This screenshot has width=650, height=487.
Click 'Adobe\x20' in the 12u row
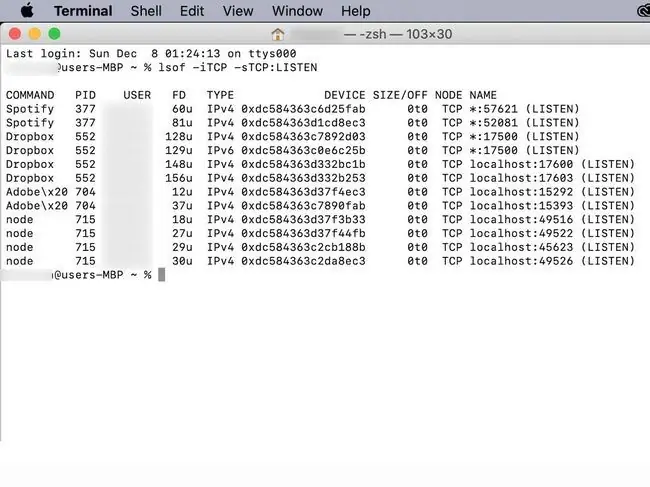[x=37, y=192]
